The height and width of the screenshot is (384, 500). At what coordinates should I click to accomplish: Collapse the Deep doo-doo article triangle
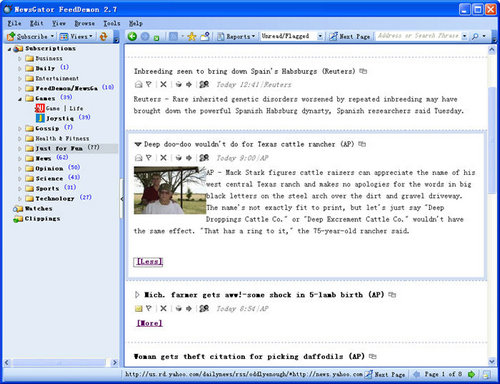(x=138, y=144)
